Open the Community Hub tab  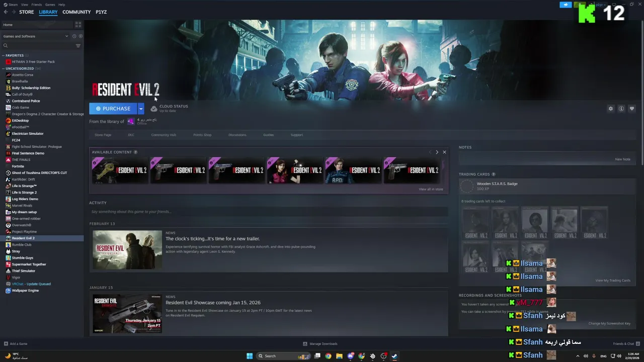[164, 135]
